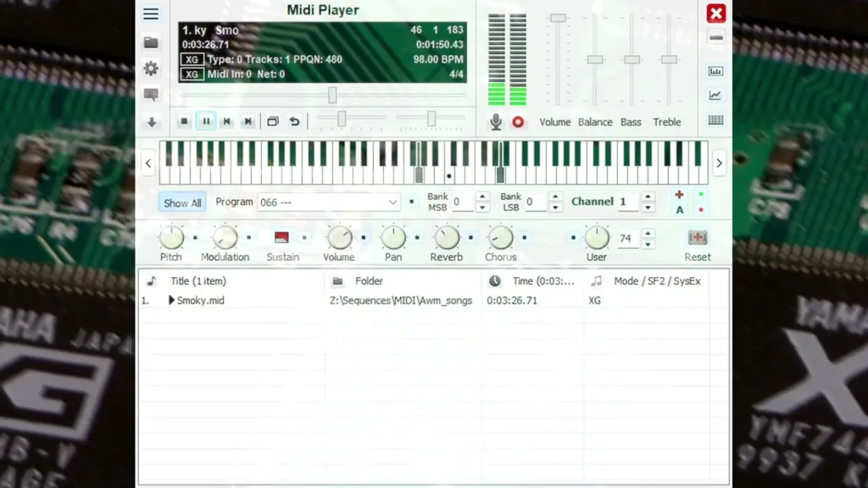Click the Treble slider handle
This screenshot has height=488, width=868.
coord(669,59)
